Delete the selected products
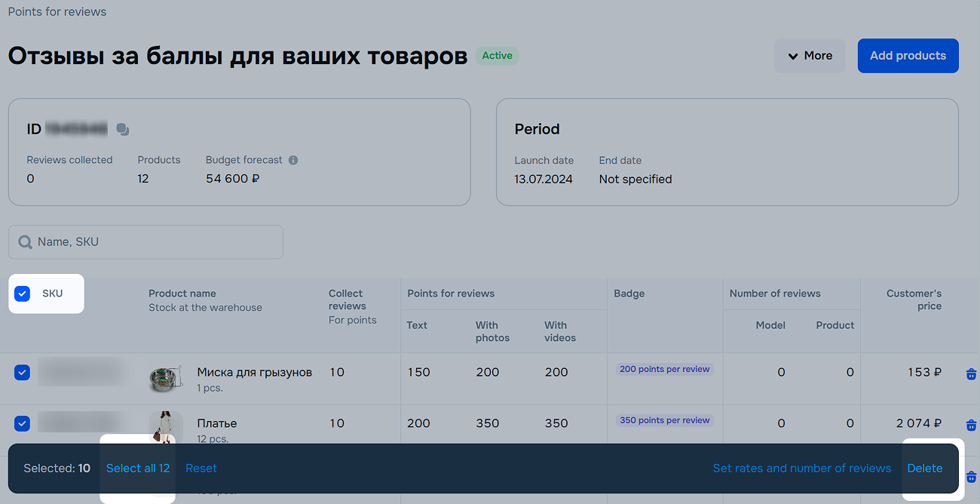Image resolution: width=980 pixels, height=504 pixels. point(924,469)
